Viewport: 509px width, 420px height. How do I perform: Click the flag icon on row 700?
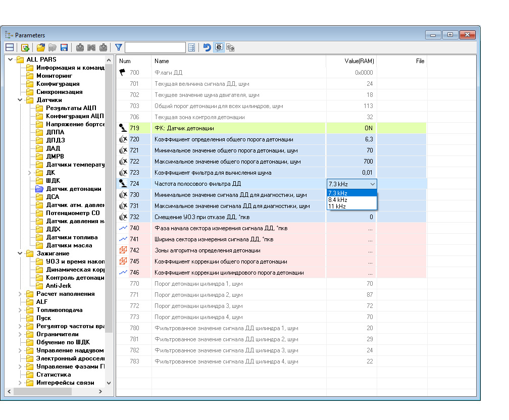122,73
